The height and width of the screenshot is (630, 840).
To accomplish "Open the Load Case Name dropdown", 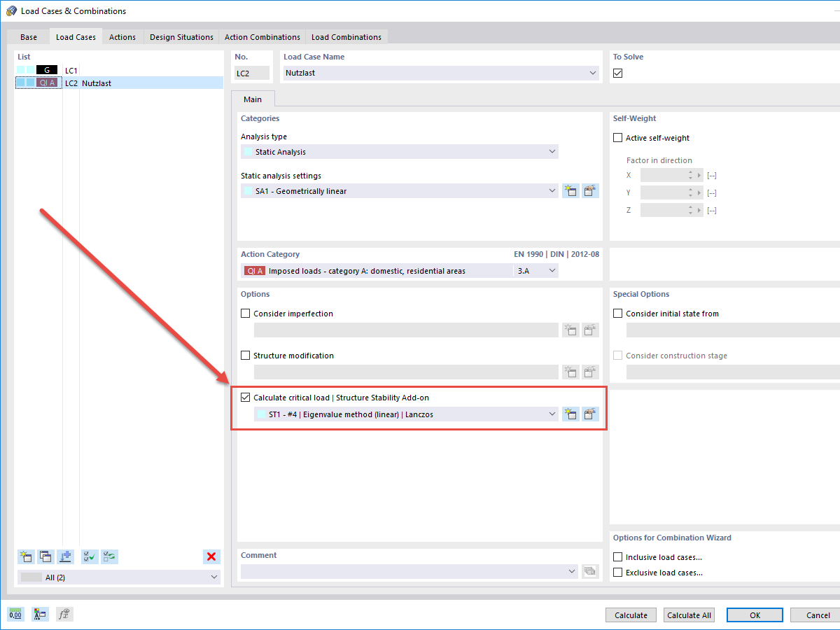I will (593, 73).
